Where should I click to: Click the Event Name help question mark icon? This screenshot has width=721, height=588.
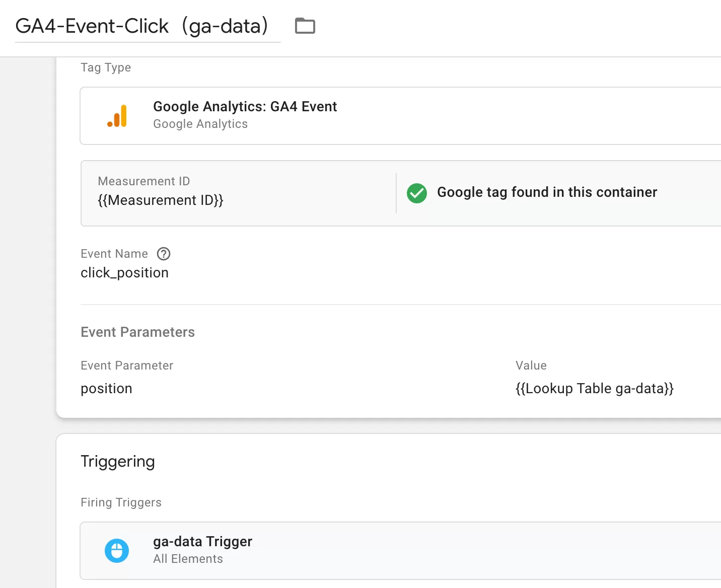(164, 254)
